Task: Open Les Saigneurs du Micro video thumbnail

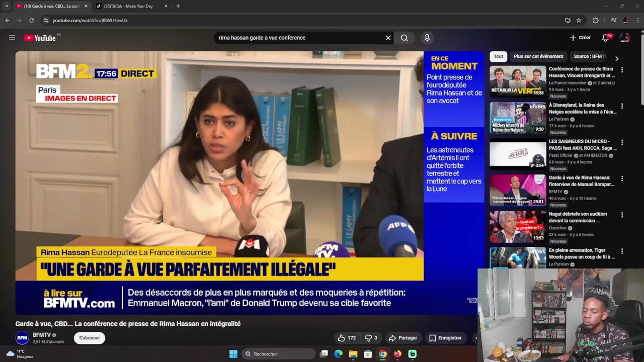Action: point(518,154)
